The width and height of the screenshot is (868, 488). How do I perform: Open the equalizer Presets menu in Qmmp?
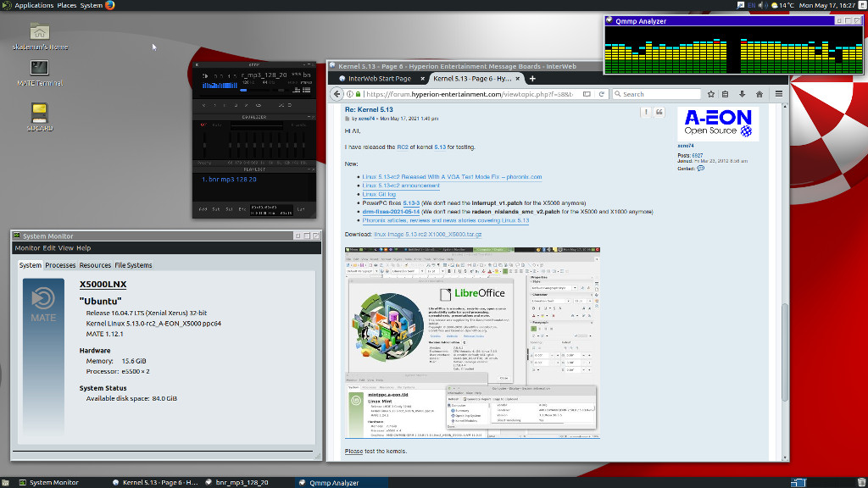(x=299, y=125)
